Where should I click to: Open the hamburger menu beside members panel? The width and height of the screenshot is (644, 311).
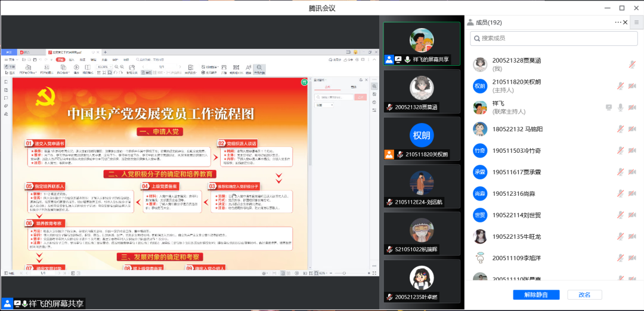click(x=637, y=22)
